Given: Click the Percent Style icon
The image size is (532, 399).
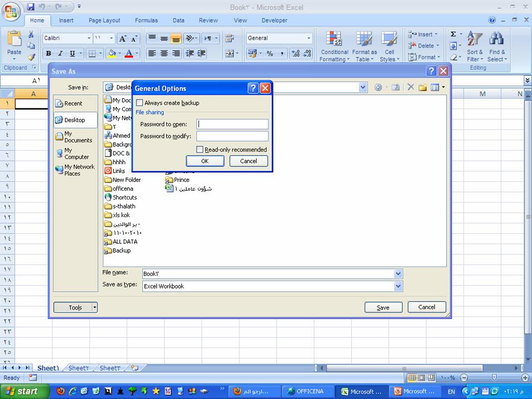Looking at the screenshot, I should (270, 53).
